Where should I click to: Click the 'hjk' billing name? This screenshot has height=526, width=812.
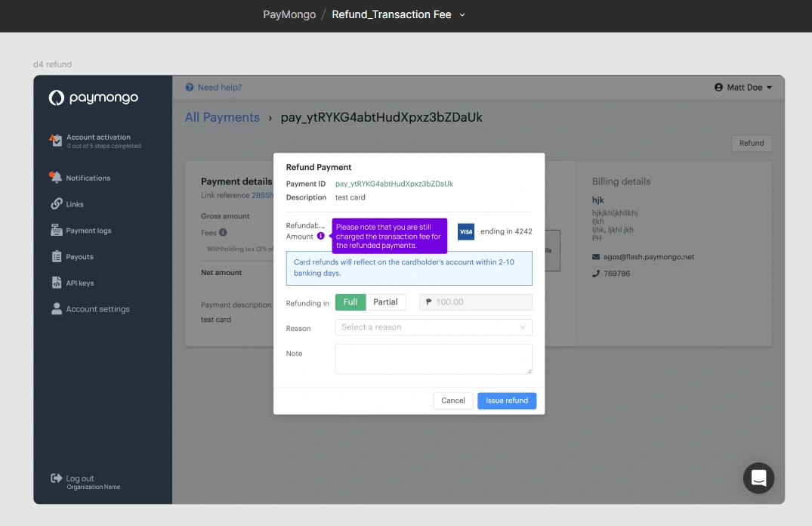pyautogui.click(x=598, y=200)
